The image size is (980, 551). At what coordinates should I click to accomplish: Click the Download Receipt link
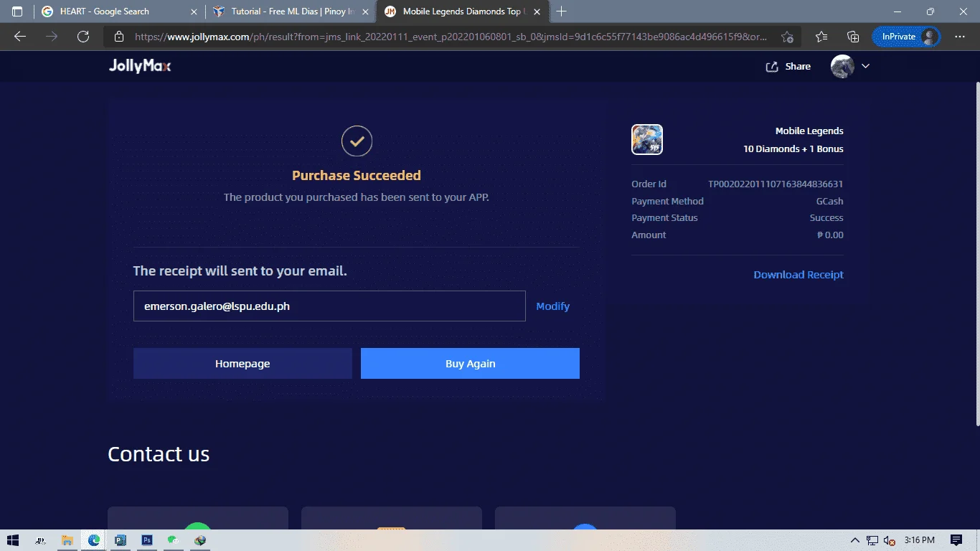pos(798,275)
